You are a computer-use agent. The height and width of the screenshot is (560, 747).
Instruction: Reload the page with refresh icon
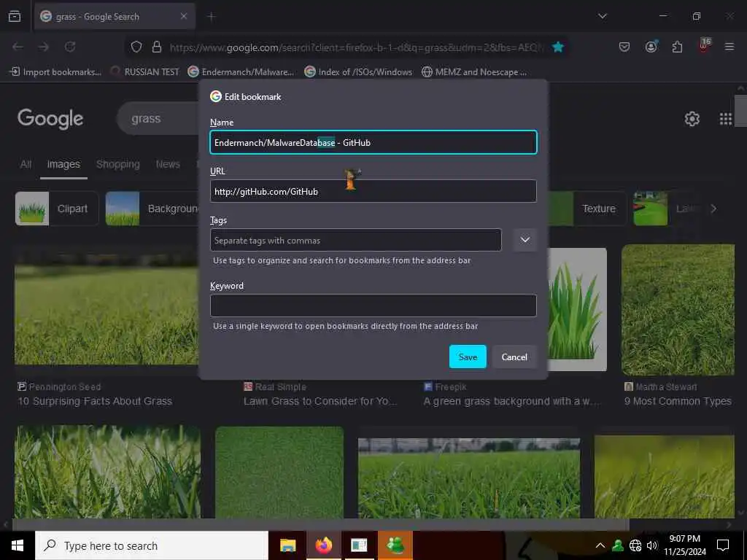[x=70, y=47]
